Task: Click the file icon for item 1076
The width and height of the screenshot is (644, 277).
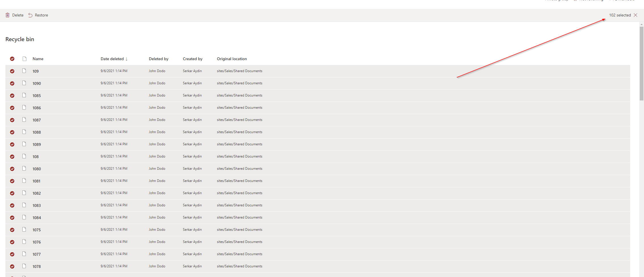Action: pyautogui.click(x=24, y=242)
